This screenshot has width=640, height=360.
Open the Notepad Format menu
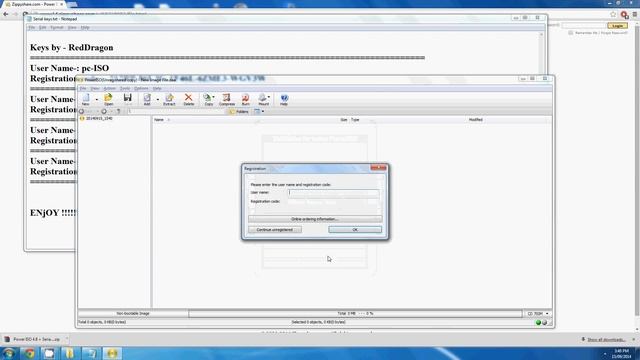click(x=57, y=27)
